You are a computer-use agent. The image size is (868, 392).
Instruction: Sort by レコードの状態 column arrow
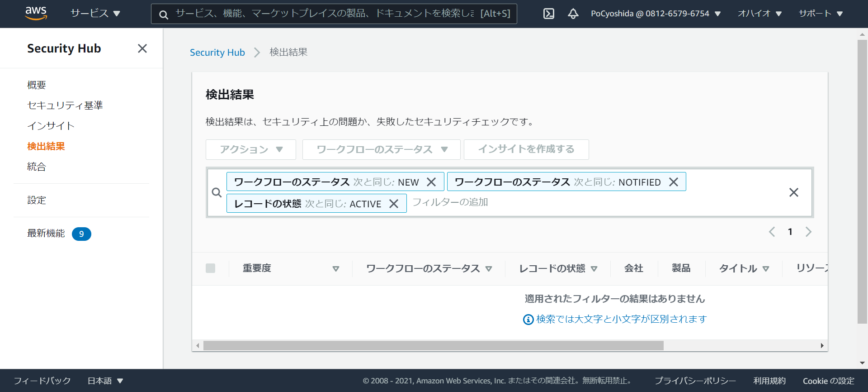594,269
